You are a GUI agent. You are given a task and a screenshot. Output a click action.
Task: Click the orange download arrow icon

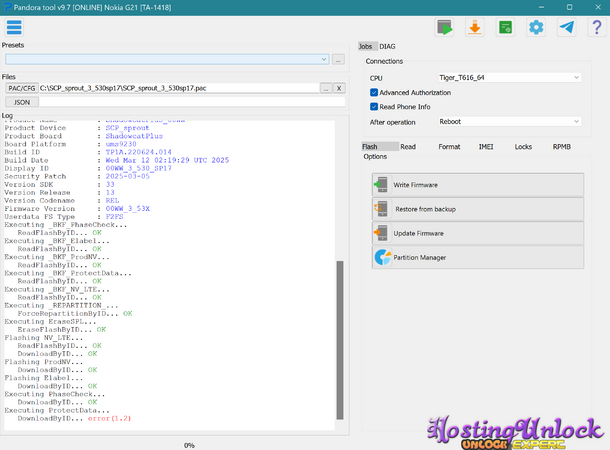[x=475, y=27]
